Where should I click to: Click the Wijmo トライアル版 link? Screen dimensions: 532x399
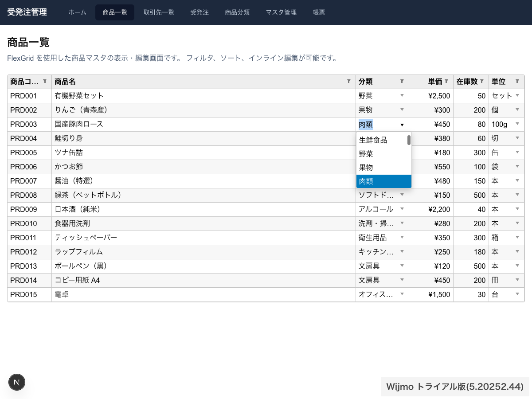[x=454, y=386]
